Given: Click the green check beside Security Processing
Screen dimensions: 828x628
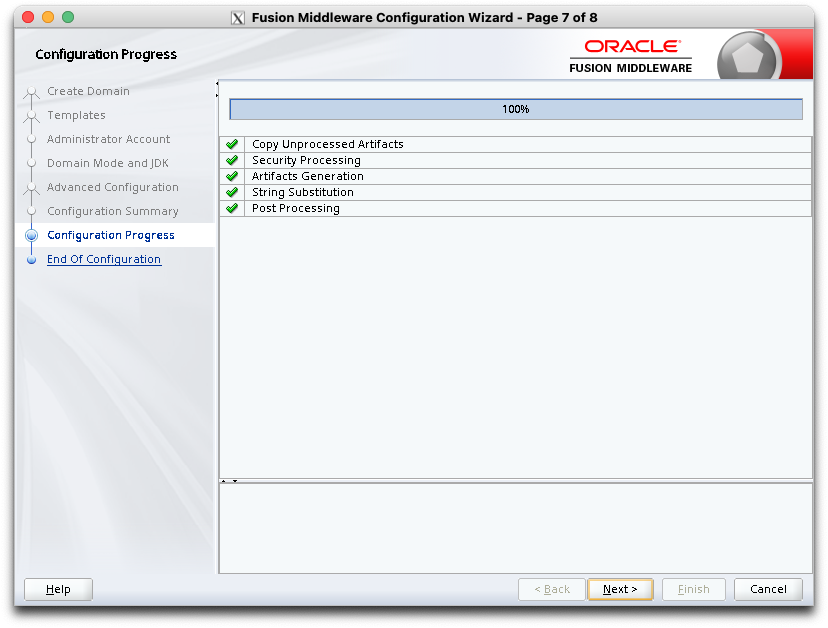Looking at the screenshot, I should pos(232,160).
